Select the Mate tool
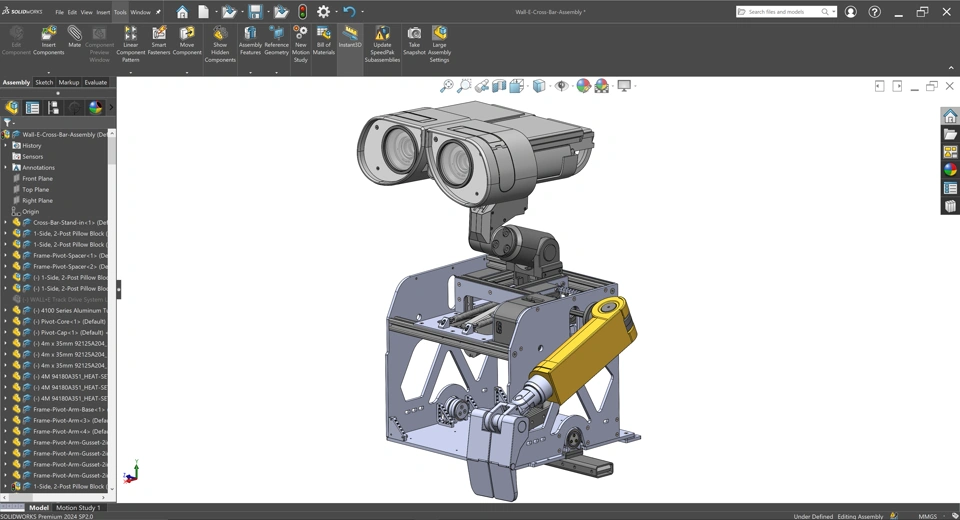The image size is (960, 520). tap(74, 37)
